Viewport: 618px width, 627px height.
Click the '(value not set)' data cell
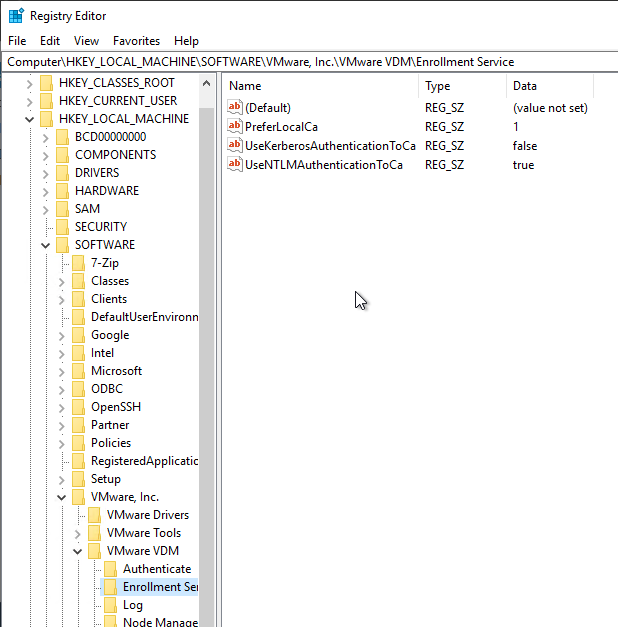550,108
